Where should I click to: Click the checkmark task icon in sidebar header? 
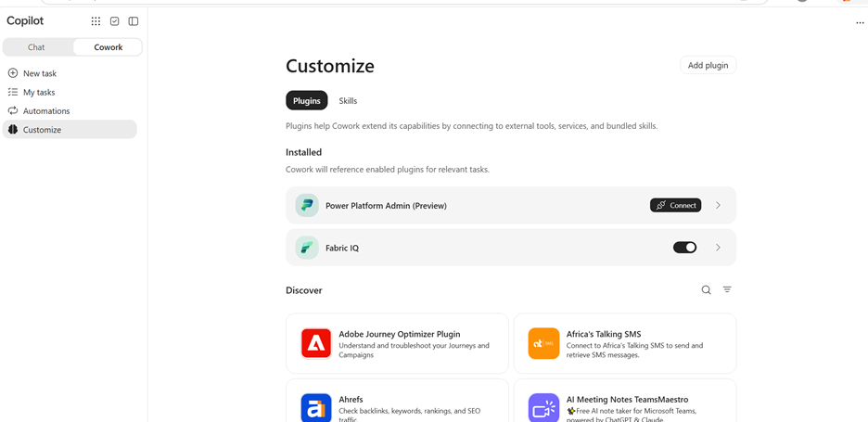tap(115, 21)
